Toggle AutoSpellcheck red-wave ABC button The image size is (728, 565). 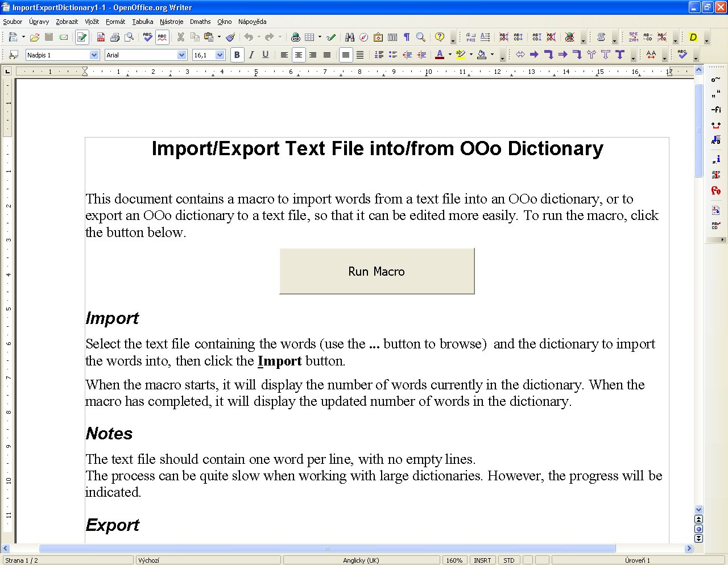tap(162, 37)
